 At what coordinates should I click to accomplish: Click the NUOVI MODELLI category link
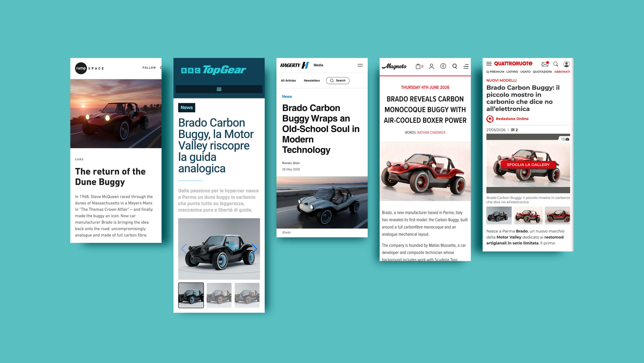pos(501,80)
